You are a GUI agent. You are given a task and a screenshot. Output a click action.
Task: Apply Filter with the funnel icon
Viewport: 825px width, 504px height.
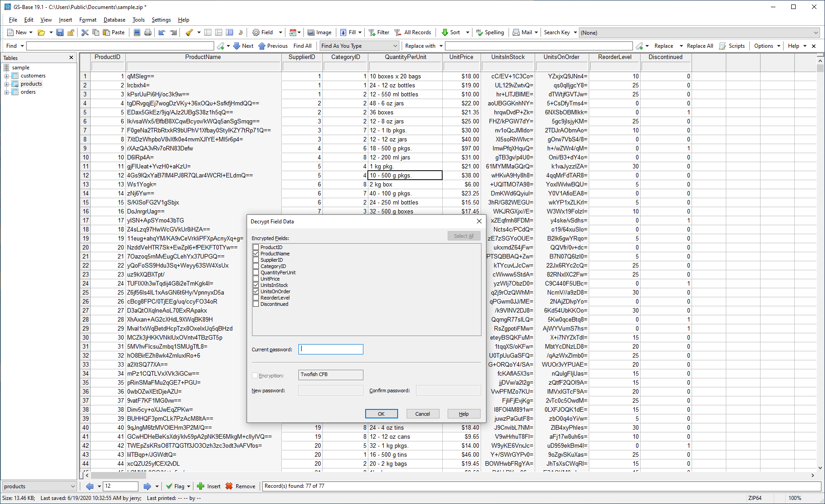tap(372, 32)
